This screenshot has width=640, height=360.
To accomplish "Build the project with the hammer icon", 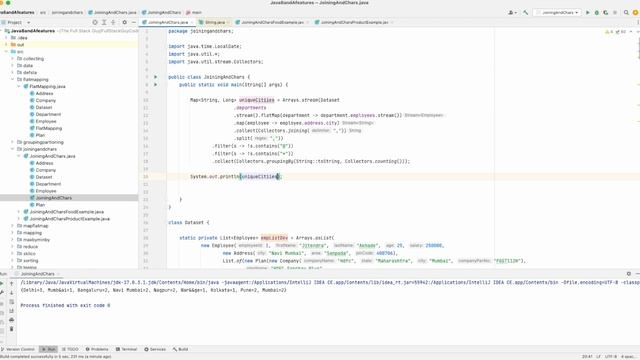I will (x=525, y=13).
